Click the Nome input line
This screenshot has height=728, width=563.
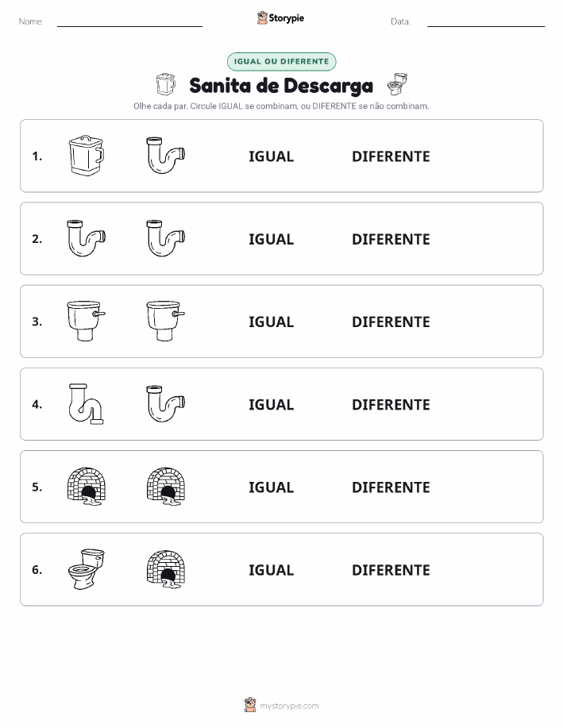pos(129,22)
